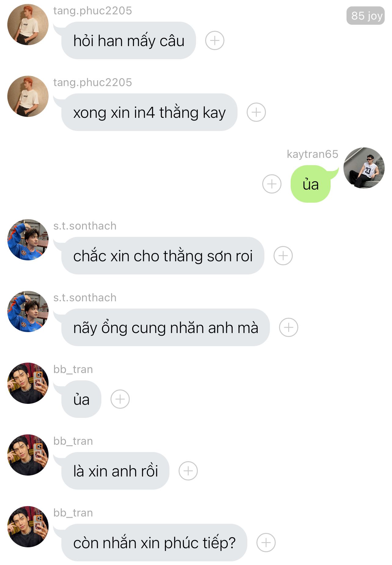This screenshot has width=392, height=565.
Task: Tap plus icon beside "là xin anh rồi"
Action: point(188,471)
